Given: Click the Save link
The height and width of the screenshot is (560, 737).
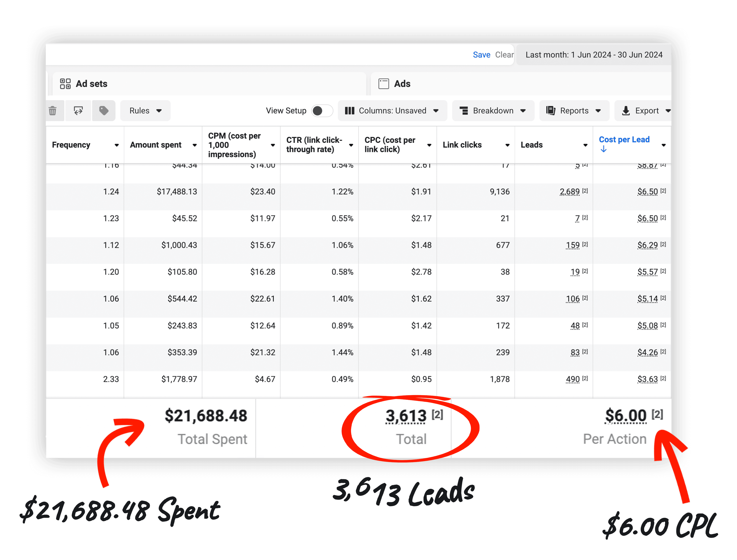Looking at the screenshot, I should tap(481, 55).
